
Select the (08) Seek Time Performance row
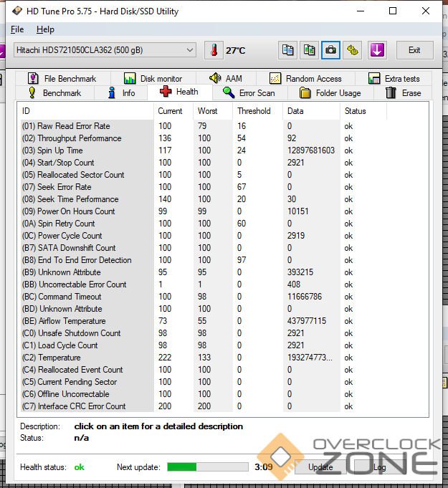pos(204,199)
